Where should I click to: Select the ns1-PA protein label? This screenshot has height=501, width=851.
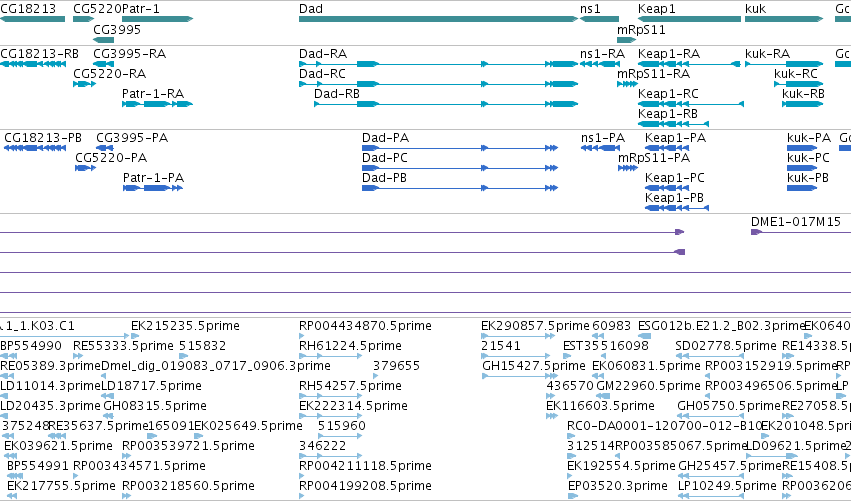point(603,138)
